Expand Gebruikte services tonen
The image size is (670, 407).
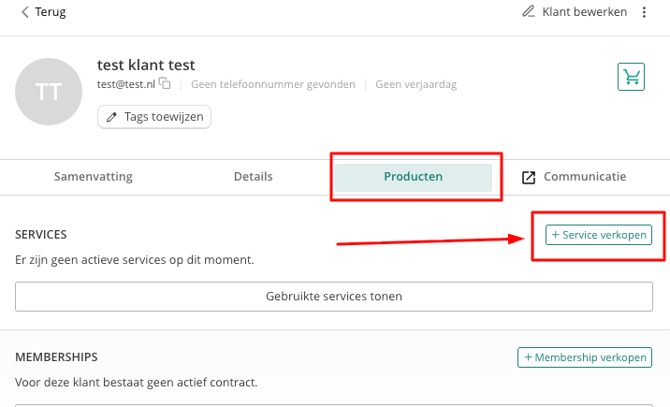[334, 296]
